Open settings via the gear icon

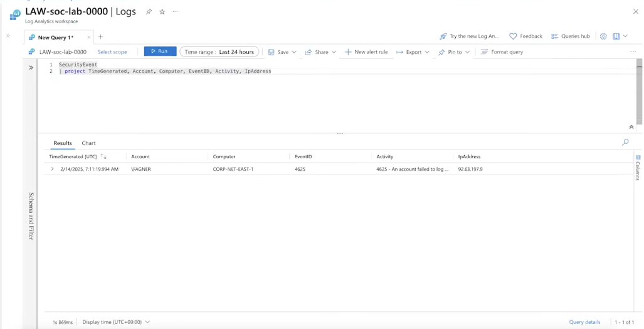pos(603,36)
